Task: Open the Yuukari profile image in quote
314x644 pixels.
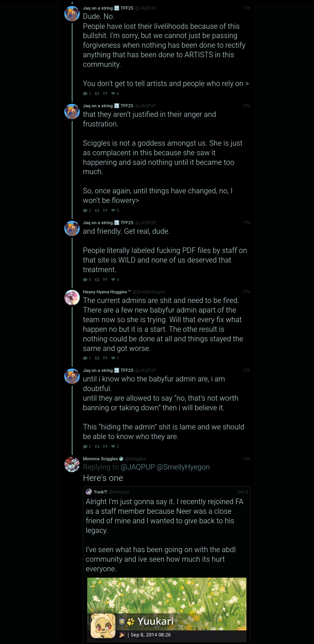Action: point(103,626)
